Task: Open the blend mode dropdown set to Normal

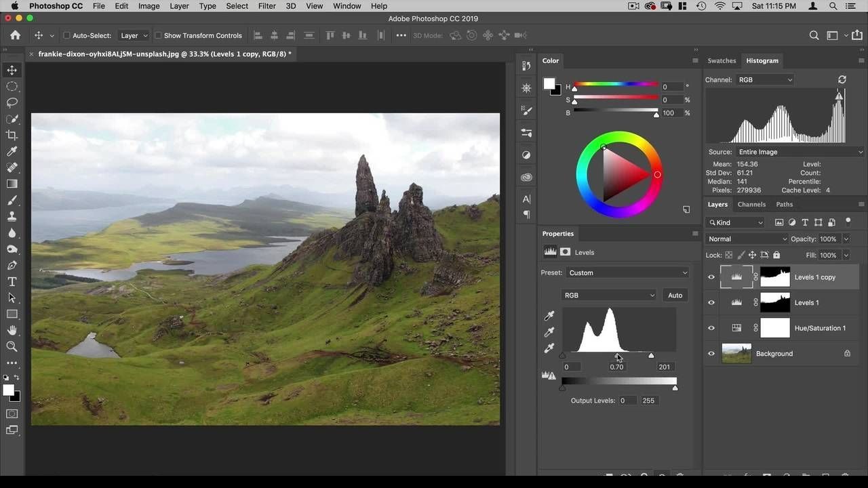Action: point(747,239)
